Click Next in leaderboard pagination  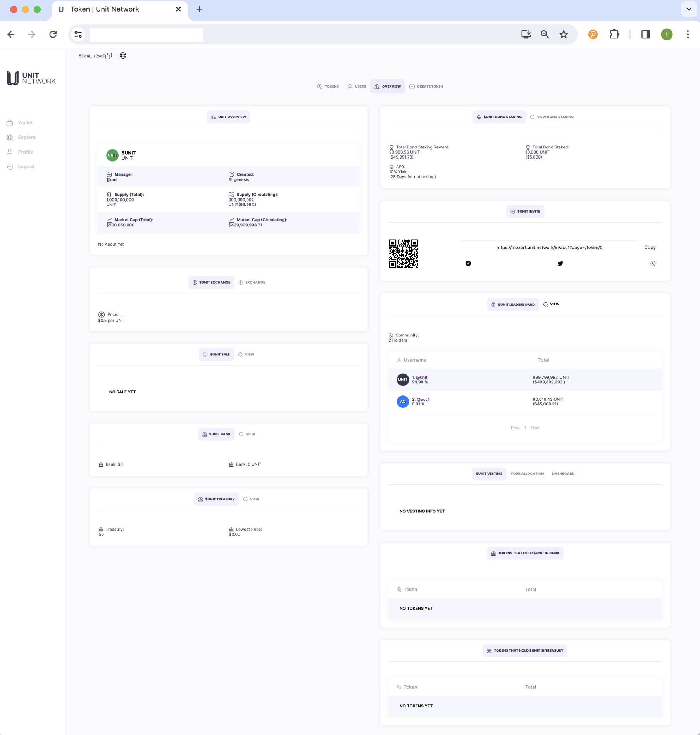[535, 428]
